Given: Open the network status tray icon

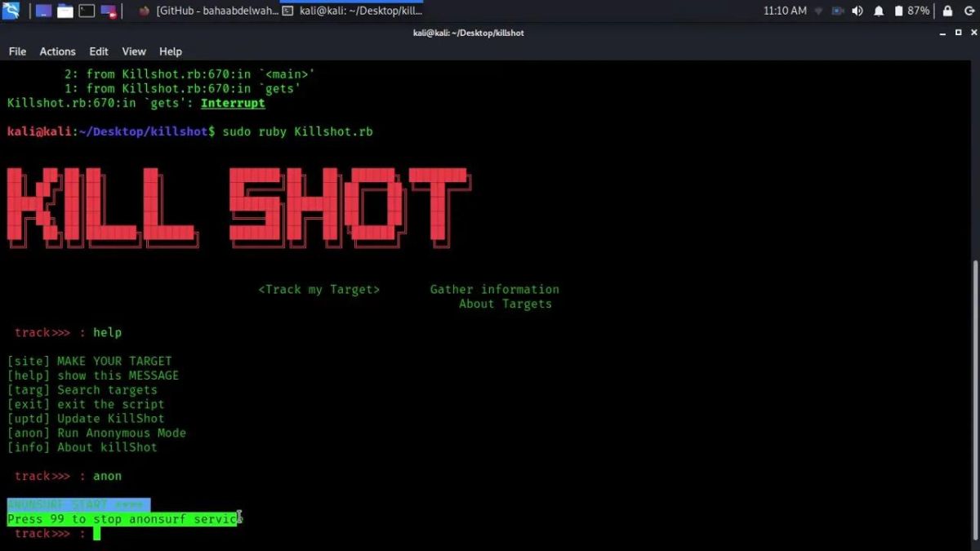Looking at the screenshot, I should pyautogui.click(x=817, y=11).
